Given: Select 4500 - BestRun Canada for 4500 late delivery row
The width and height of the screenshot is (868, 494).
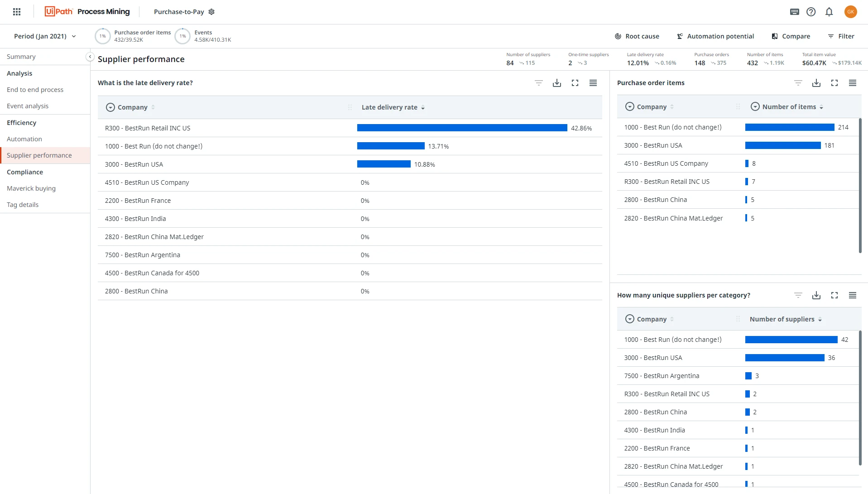Looking at the screenshot, I should tap(350, 273).
